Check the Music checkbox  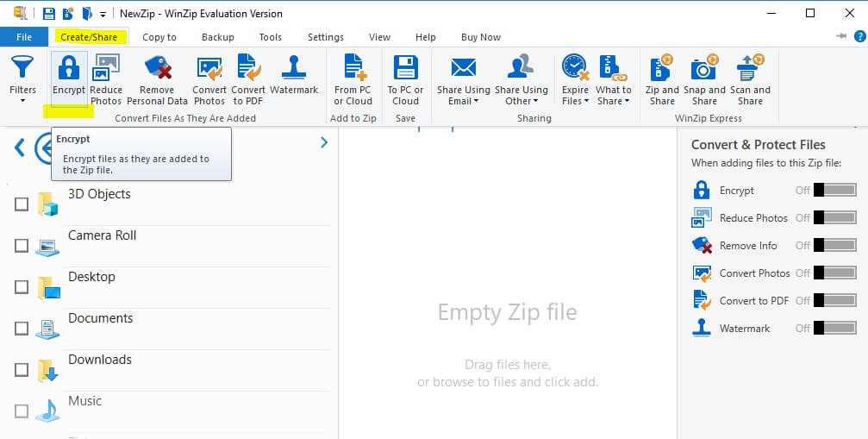pyautogui.click(x=21, y=411)
